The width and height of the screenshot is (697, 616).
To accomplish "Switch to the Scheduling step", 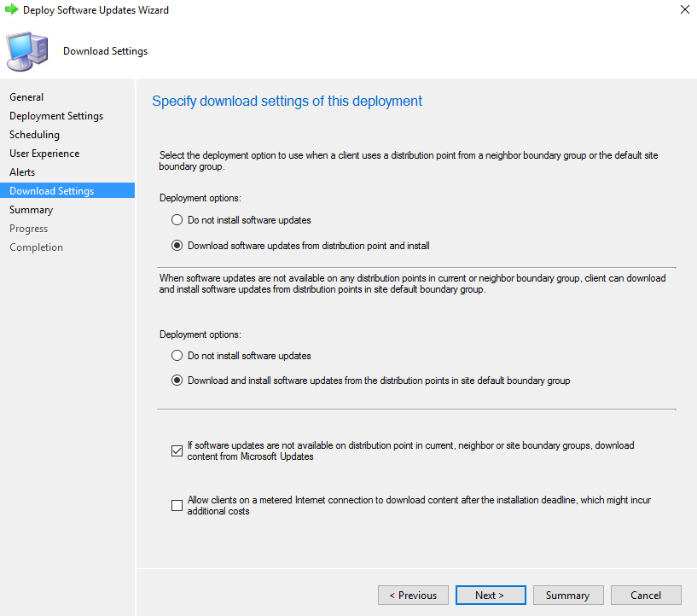I will coord(34,135).
